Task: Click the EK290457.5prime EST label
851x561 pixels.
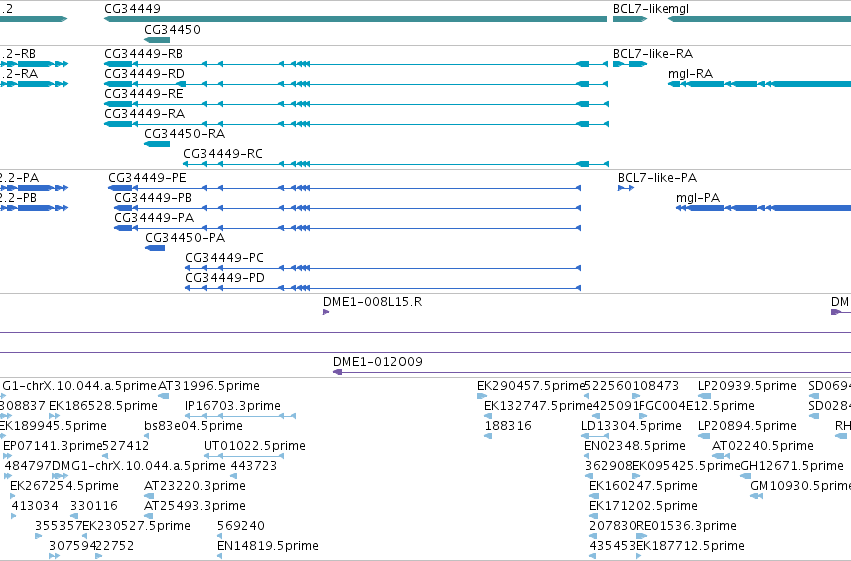Action: click(x=531, y=386)
